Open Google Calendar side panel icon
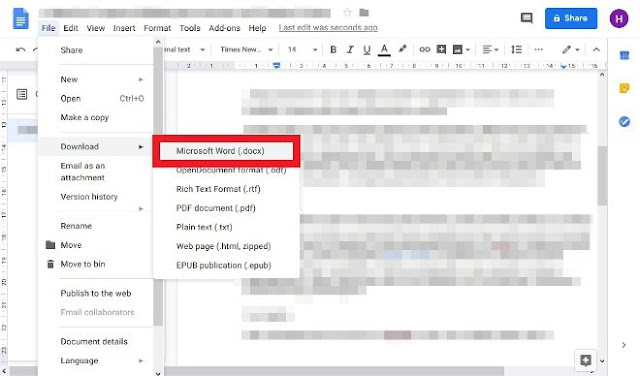 (624, 55)
